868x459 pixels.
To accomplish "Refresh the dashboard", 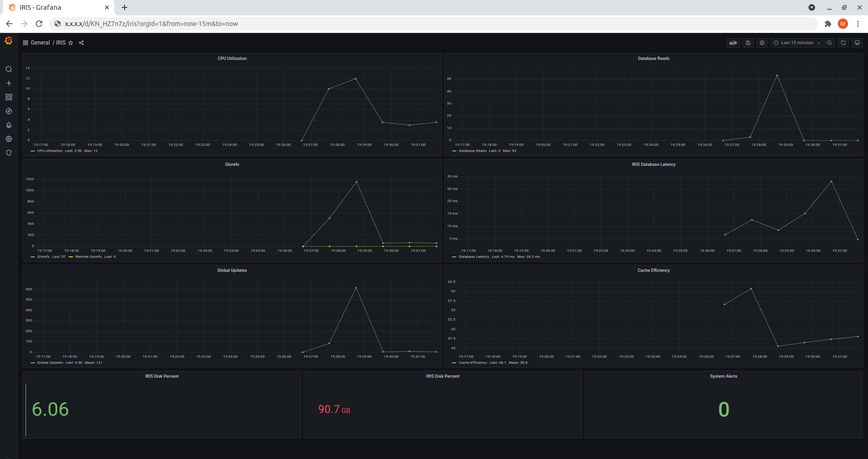I will pyautogui.click(x=843, y=43).
